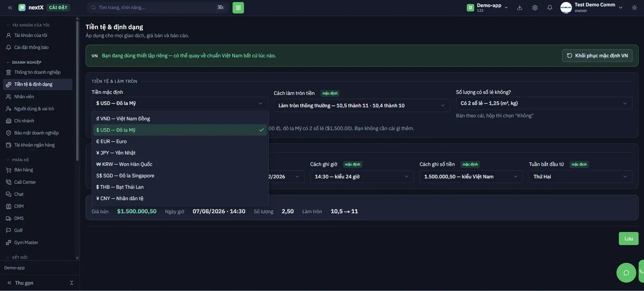Select VND — Việt Nam Đồng option
Screen dimensions: 644x291
click(180, 118)
